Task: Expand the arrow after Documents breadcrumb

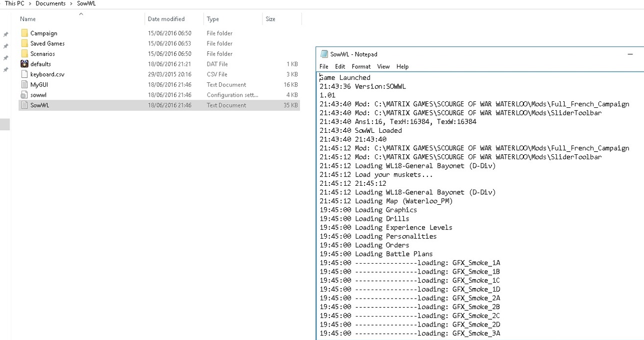Action: [x=71, y=3]
